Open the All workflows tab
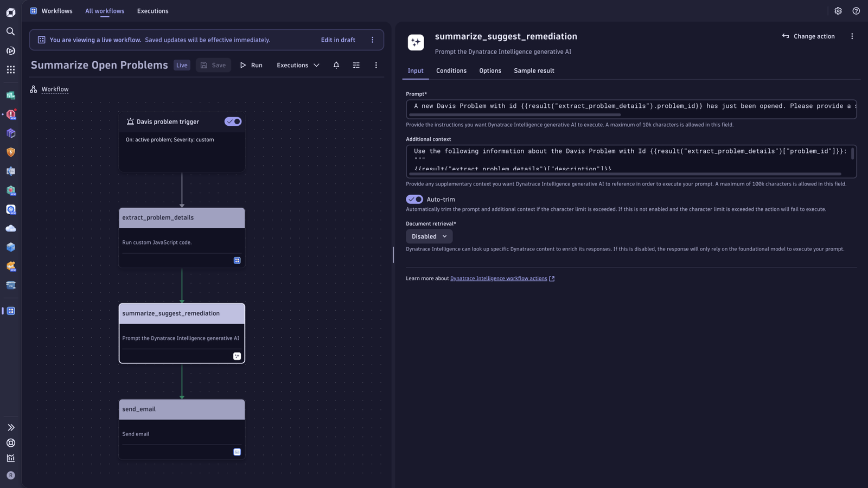Viewport: 868px width, 488px height. (105, 11)
